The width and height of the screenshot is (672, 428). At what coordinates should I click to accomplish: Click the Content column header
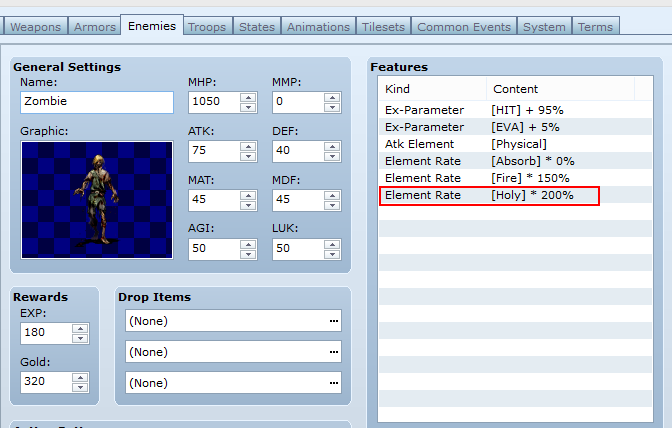(561, 89)
